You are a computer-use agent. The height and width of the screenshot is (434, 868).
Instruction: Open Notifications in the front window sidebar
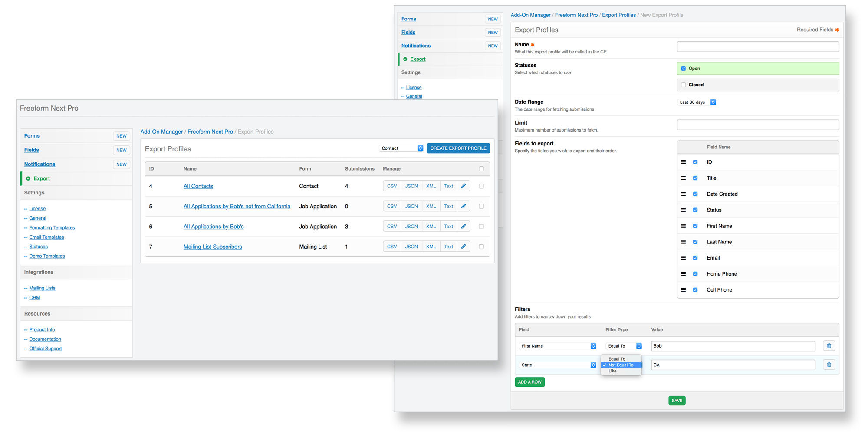click(39, 164)
